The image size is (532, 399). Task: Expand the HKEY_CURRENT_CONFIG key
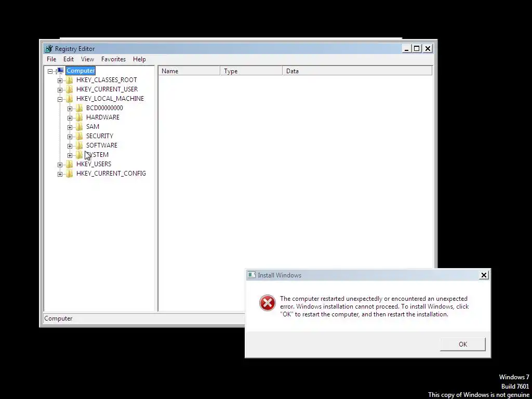point(60,174)
